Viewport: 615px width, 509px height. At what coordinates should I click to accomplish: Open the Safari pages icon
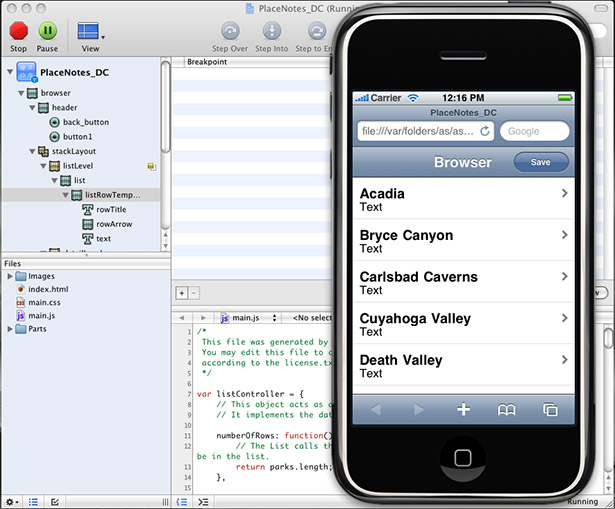point(550,410)
